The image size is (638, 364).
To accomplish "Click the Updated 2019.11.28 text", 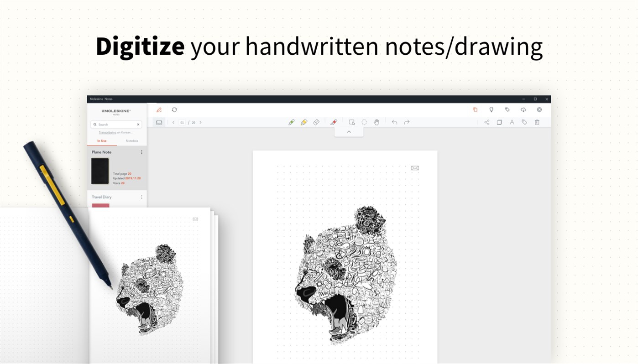I will coord(127,178).
